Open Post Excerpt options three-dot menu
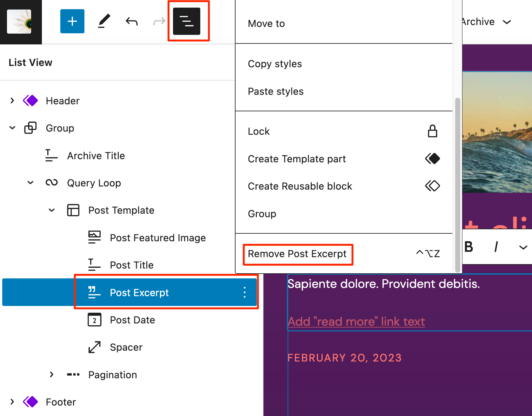 244,292
